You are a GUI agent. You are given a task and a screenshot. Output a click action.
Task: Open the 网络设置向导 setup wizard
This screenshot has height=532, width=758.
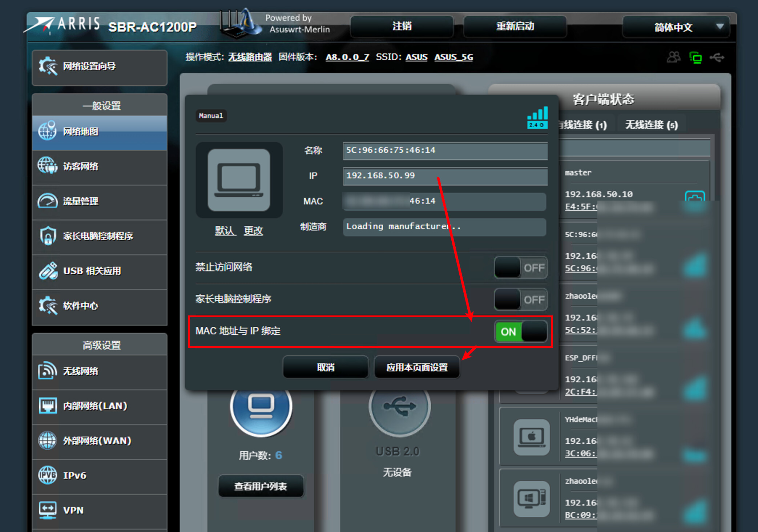coord(99,67)
